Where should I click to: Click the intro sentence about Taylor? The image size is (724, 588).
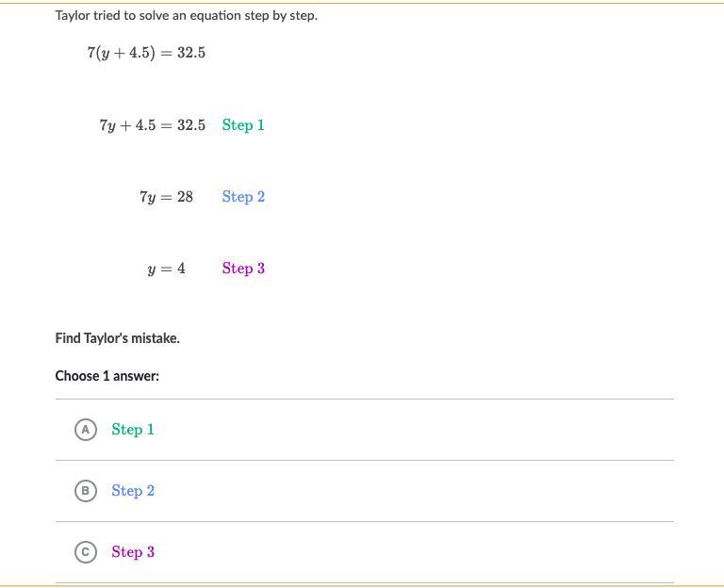pos(187,16)
